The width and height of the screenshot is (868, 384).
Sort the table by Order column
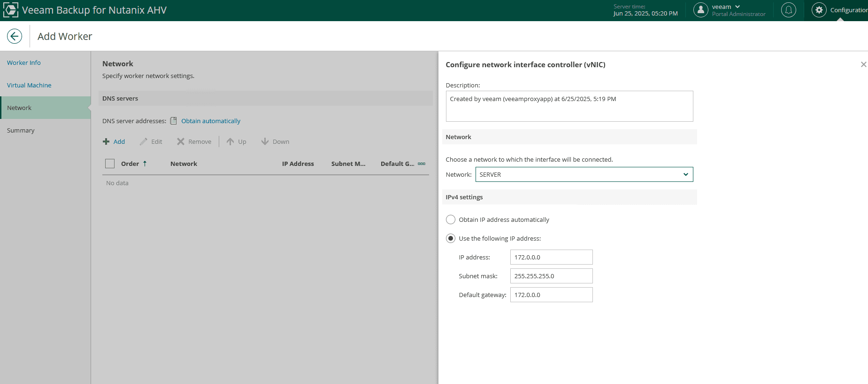click(130, 164)
